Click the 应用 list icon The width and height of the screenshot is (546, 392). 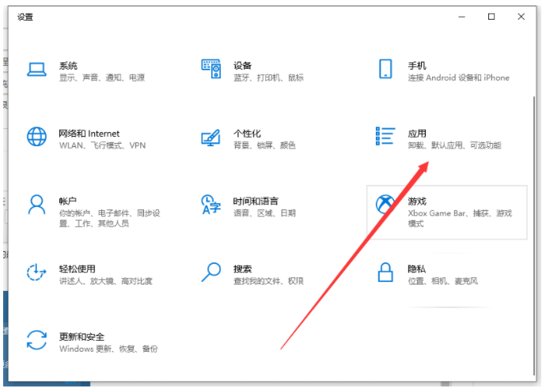click(385, 137)
